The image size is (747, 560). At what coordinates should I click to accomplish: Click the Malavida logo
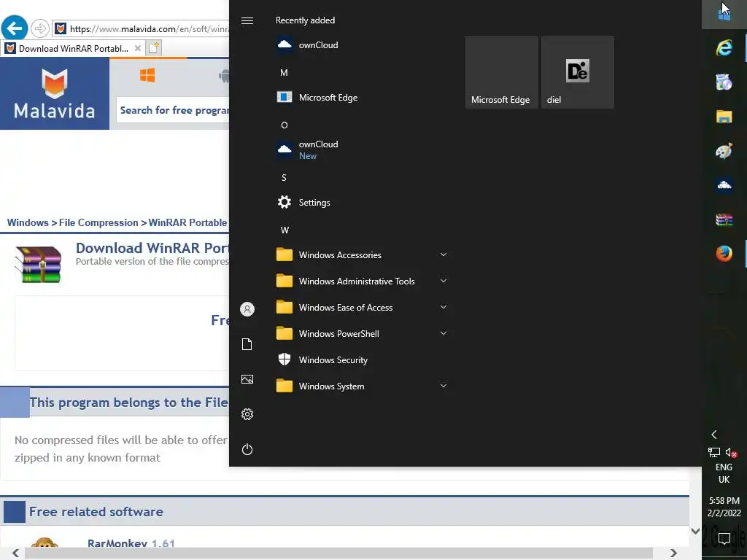click(54, 94)
